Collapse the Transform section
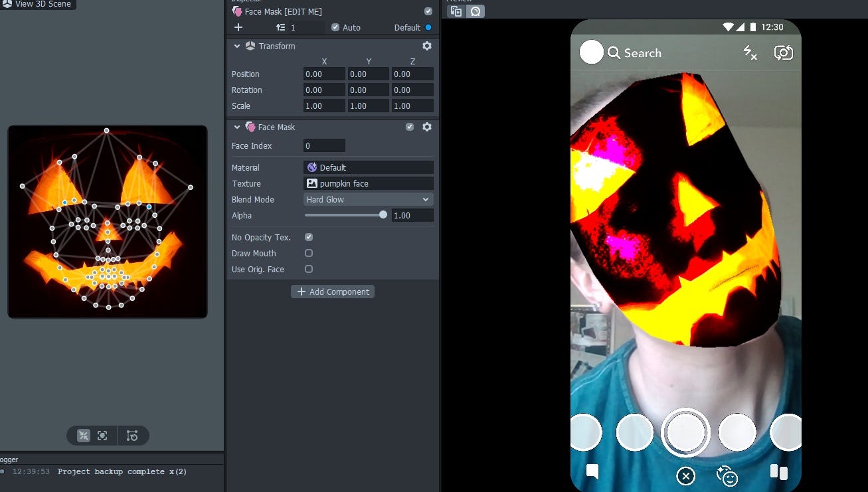868x492 pixels. [x=237, y=46]
